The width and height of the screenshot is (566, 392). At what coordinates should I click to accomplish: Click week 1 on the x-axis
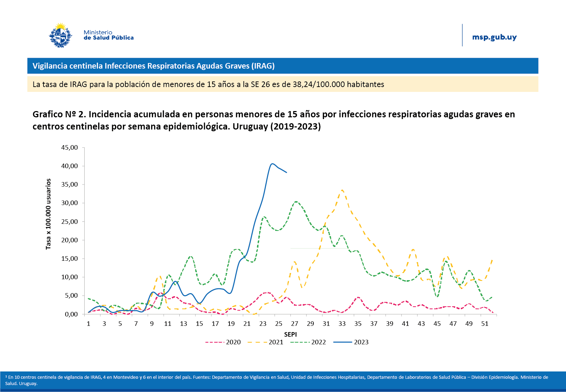pyautogui.click(x=88, y=323)
